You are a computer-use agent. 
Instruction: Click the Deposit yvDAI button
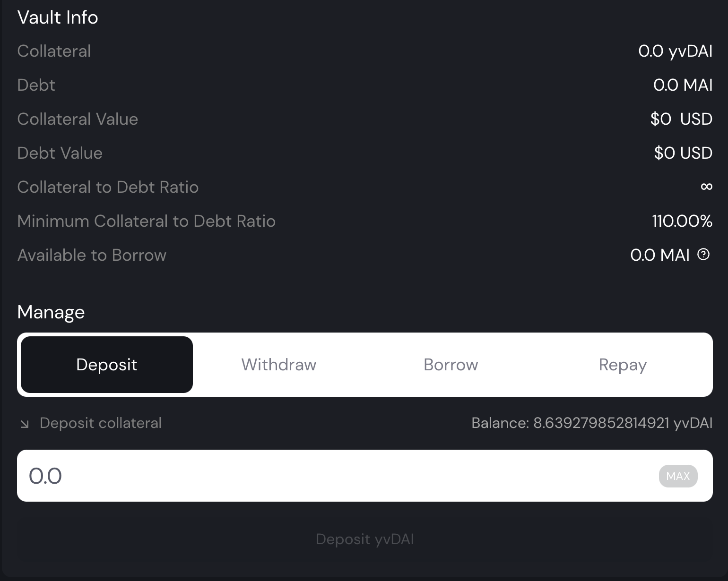pos(364,538)
